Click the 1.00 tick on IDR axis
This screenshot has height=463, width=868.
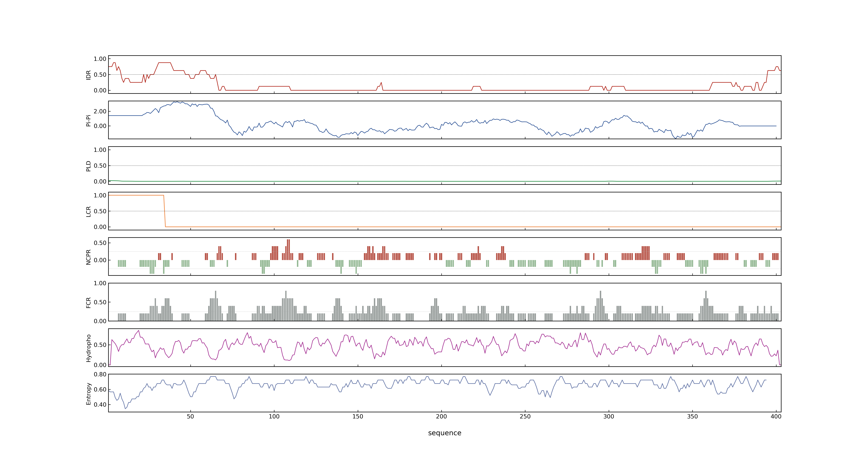click(100, 59)
